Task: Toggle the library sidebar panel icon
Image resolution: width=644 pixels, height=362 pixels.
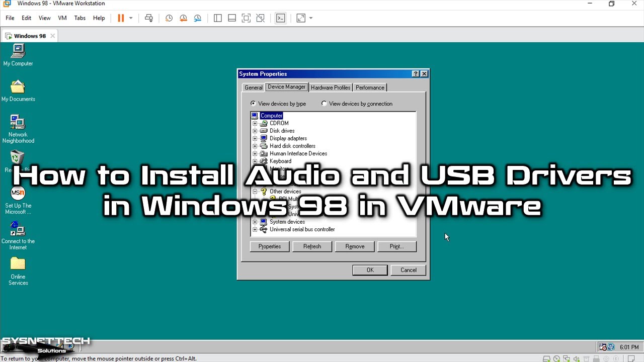Action: point(218,18)
